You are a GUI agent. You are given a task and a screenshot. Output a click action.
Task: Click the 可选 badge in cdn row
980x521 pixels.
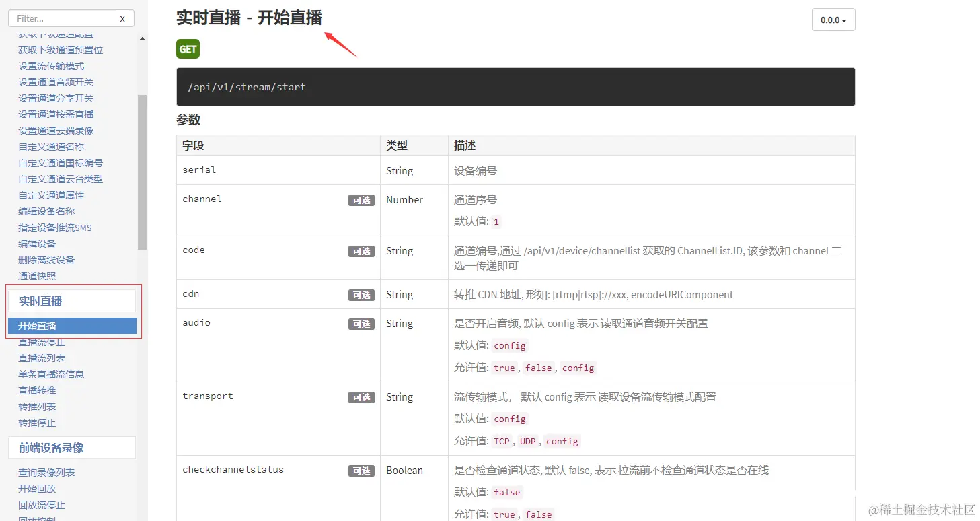click(x=361, y=295)
